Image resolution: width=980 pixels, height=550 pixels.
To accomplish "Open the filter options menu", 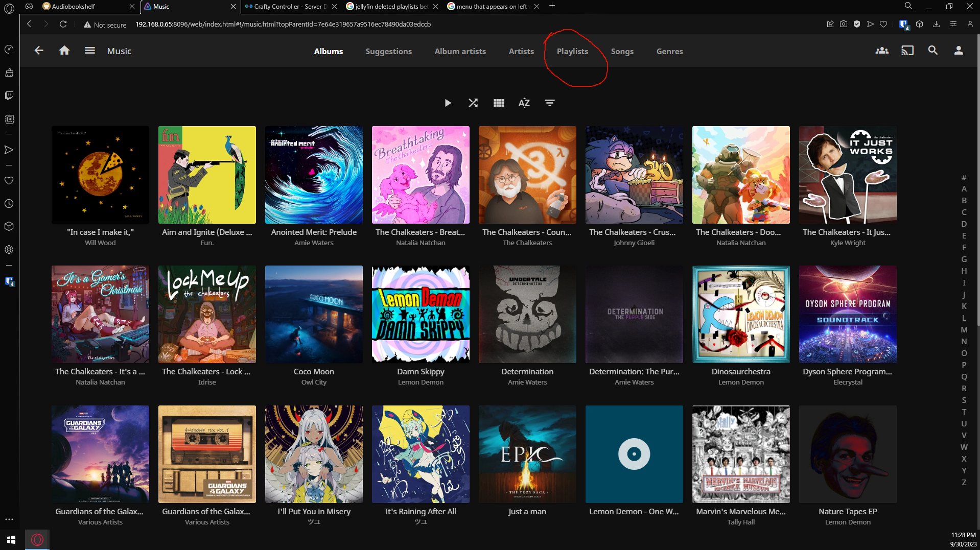I will (x=549, y=103).
